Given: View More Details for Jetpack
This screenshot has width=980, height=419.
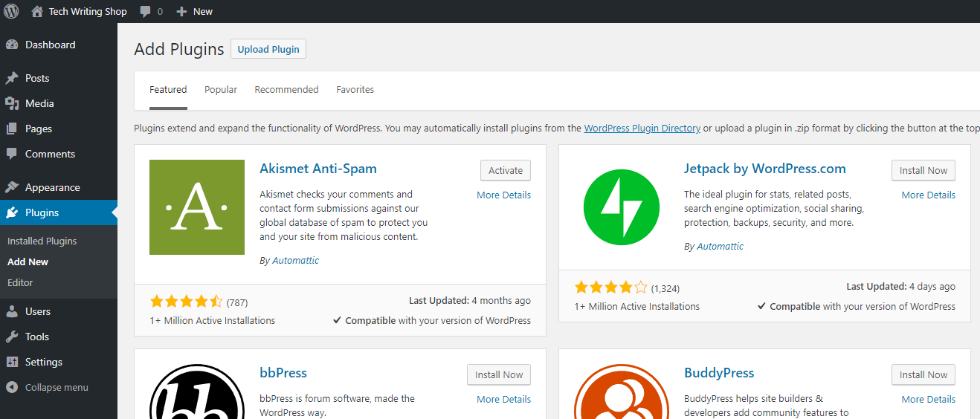Looking at the screenshot, I should 929,195.
